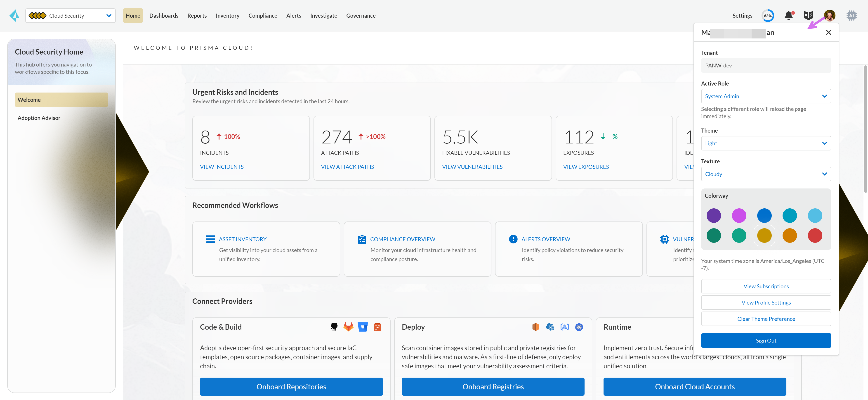The image size is (868, 400).
Task: Click the Alerts Overview exclamation icon
Action: 513,239
